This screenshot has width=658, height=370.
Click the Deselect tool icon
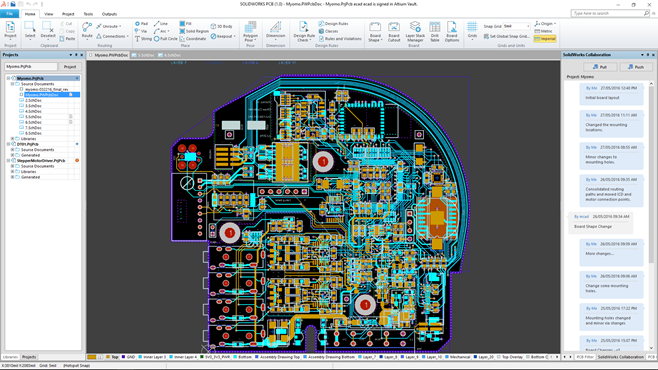(48, 30)
